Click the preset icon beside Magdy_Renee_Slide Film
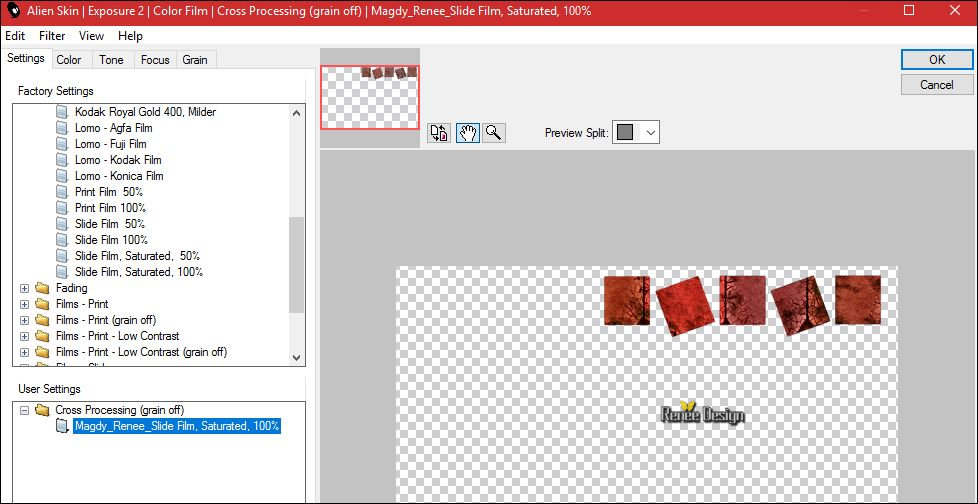 click(x=62, y=426)
